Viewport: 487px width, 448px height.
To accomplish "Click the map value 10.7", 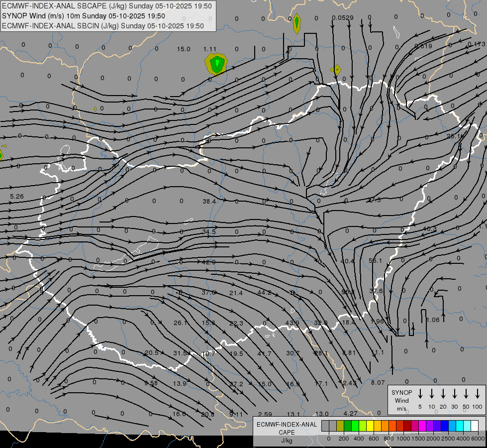I will coord(208,353).
